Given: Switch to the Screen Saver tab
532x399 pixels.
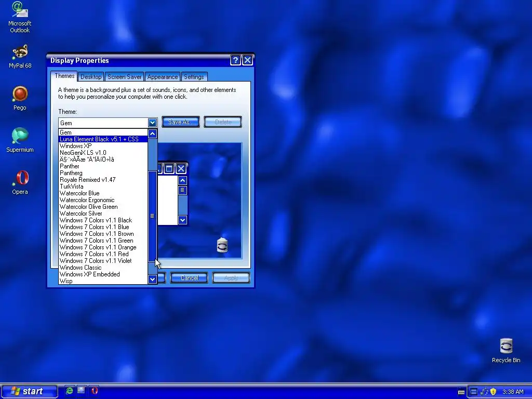Looking at the screenshot, I should coord(124,77).
